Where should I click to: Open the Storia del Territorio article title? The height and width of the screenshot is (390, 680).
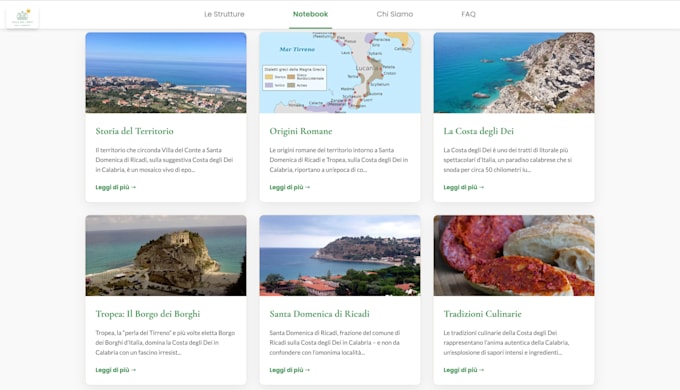pyautogui.click(x=134, y=131)
